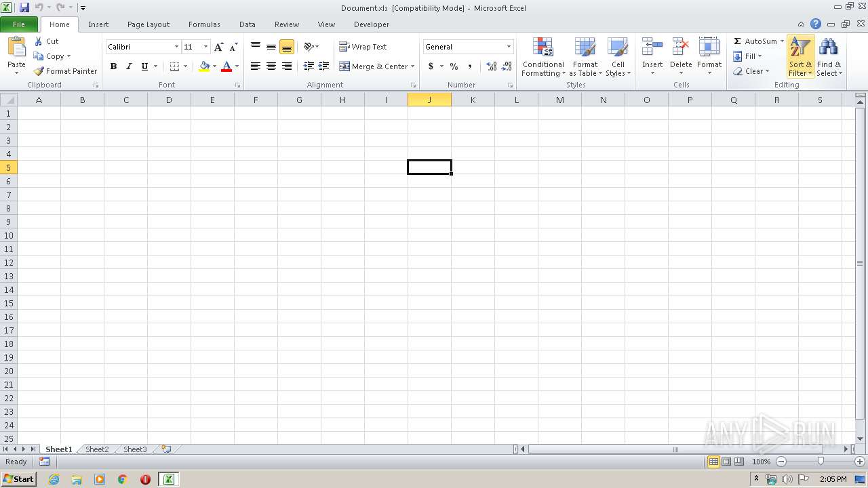Viewport: 868px width, 488px height.
Task: Increase indent in Alignment group
Action: (324, 66)
